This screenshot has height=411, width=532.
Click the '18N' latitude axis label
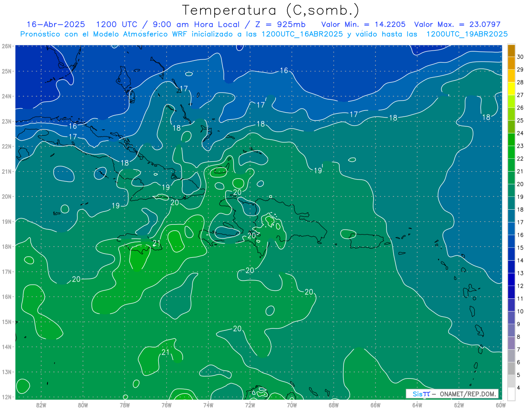(x=6, y=247)
